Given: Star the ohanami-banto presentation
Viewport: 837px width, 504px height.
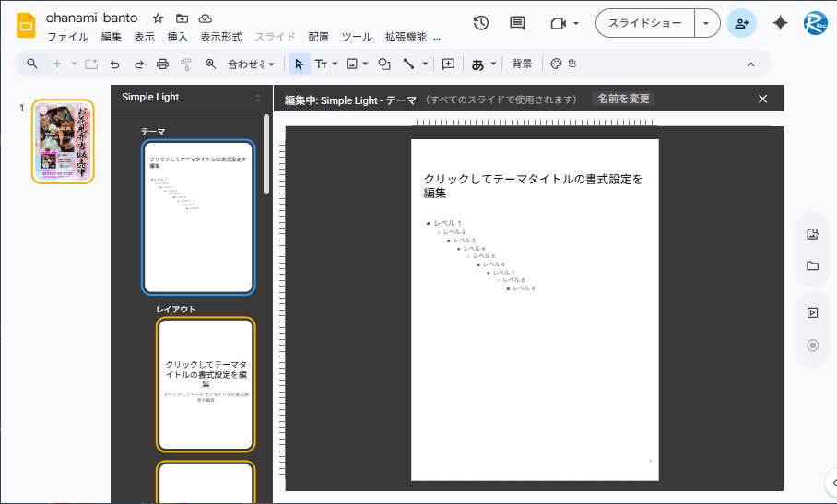Looking at the screenshot, I should click(x=158, y=18).
